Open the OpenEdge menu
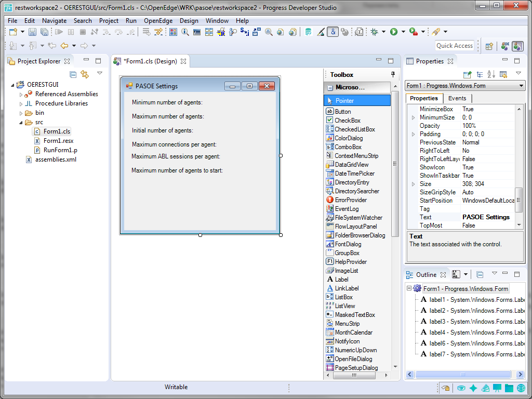532x399 pixels. (x=158, y=21)
